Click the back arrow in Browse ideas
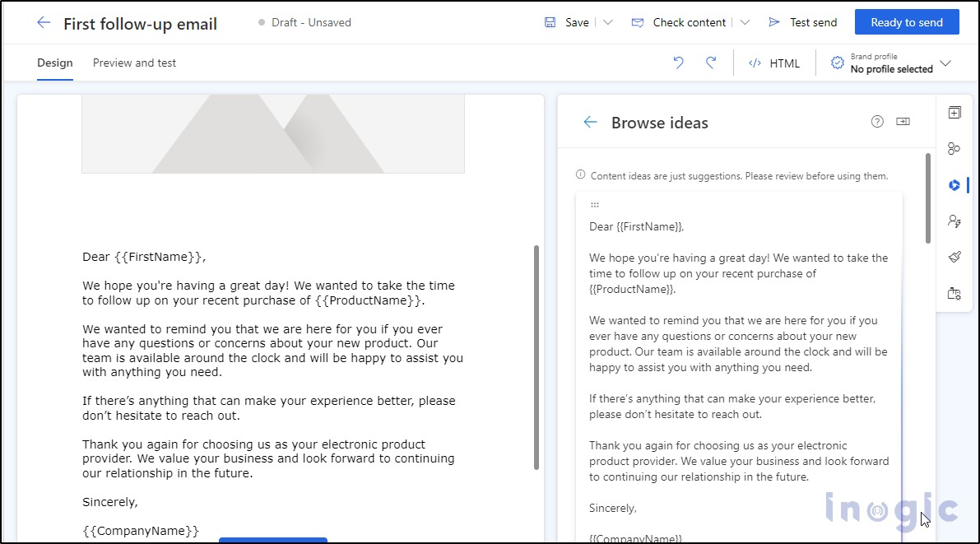The width and height of the screenshot is (980, 544). [x=589, y=121]
